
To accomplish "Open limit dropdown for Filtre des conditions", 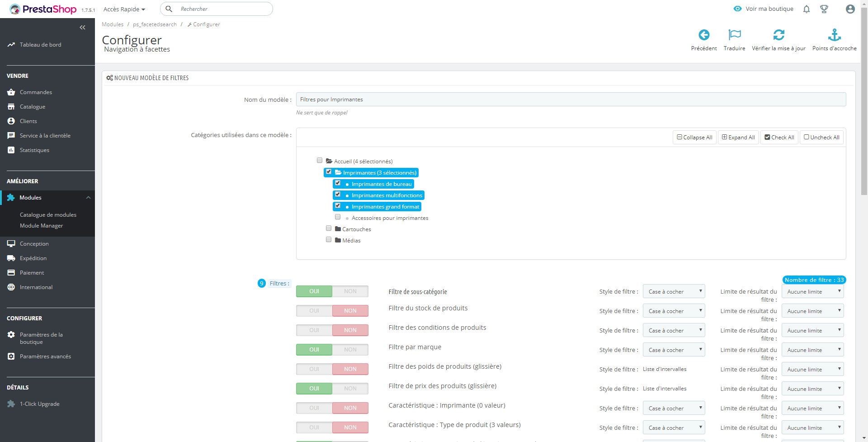I will [x=813, y=331].
